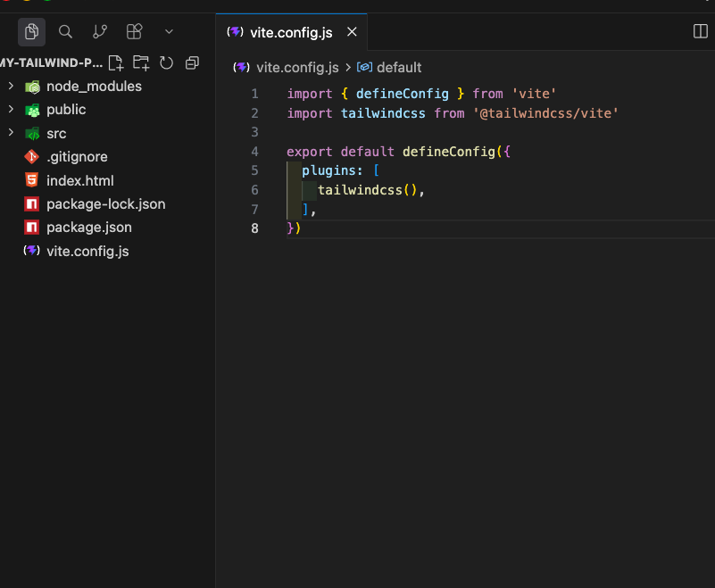This screenshot has height=588, width=715.
Task: Create a new file in the explorer
Action: point(115,63)
